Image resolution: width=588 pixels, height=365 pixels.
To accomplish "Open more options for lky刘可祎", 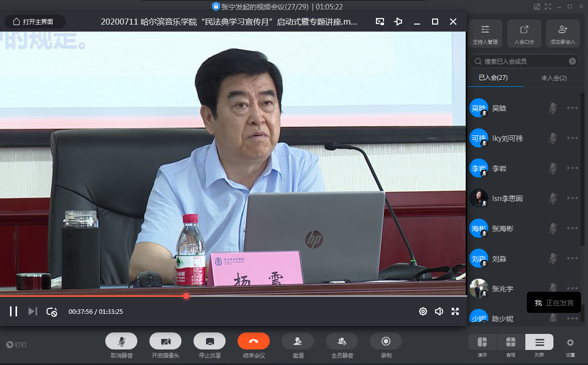I will [x=572, y=138].
